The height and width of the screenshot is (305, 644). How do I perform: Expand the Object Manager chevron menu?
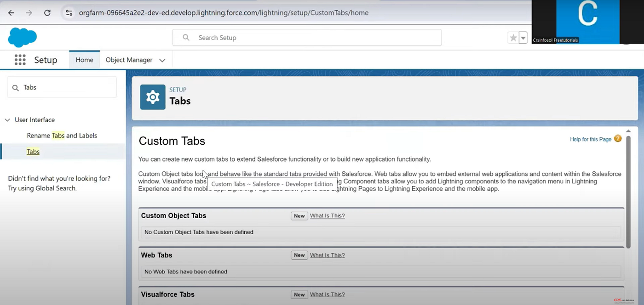[x=162, y=60]
